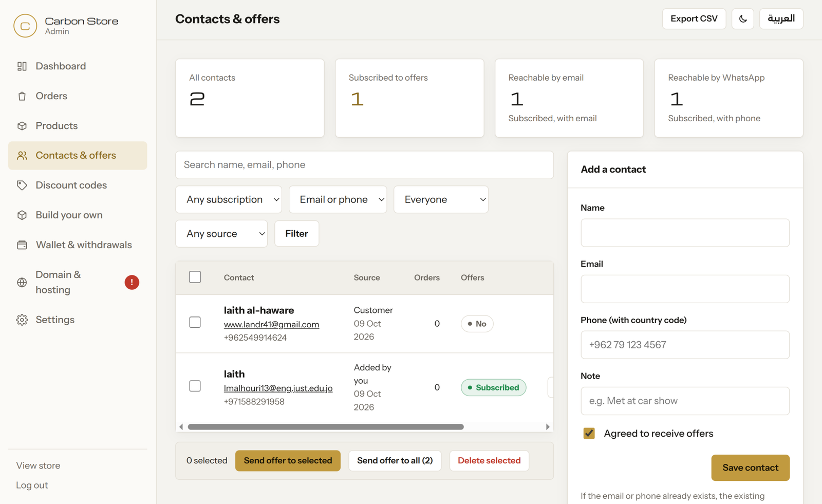The image size is (822, 504).
Task: Click the Domain & hosting globe icon
Action: [22, 282]
